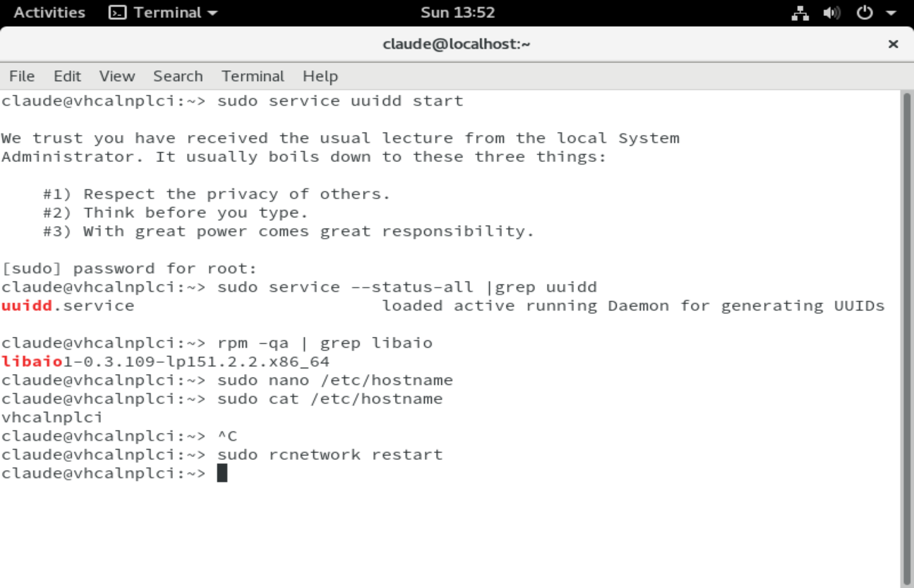
Task: Click at the terminal cursor block
Action: [222, 474]
